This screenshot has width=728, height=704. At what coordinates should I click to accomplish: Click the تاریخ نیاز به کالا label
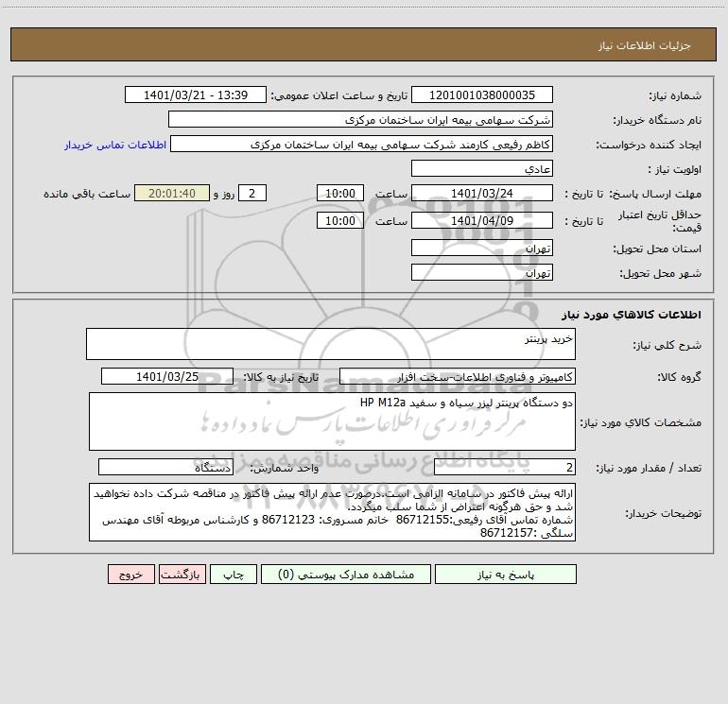tap(281, 377)
